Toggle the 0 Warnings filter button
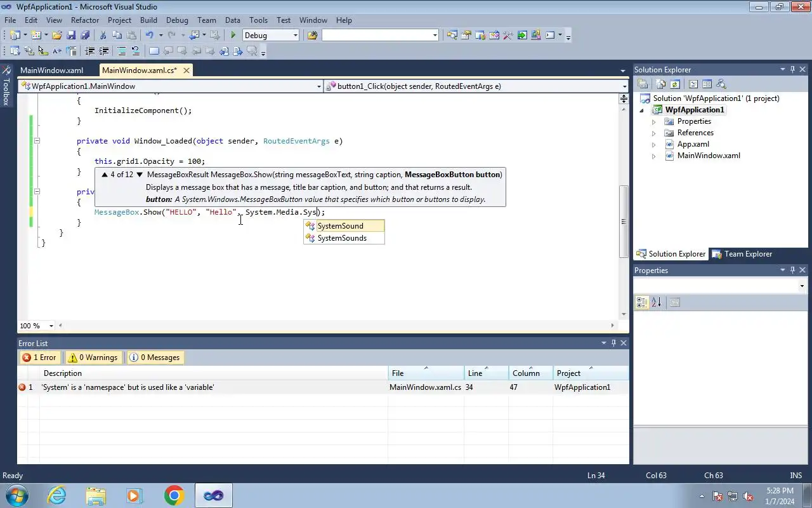This screenshot has height=508, width=812. (x=93, y=358)
